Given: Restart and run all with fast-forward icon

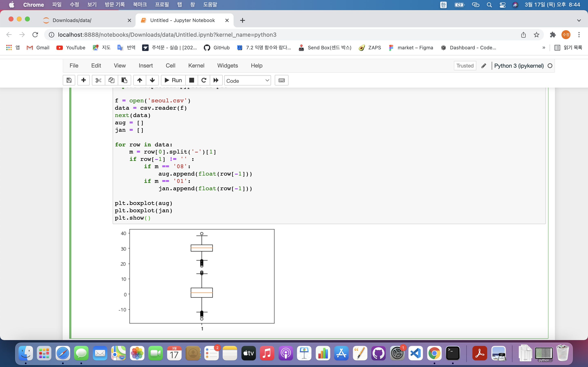Looking at the screenshot, I should pos(216,80).
